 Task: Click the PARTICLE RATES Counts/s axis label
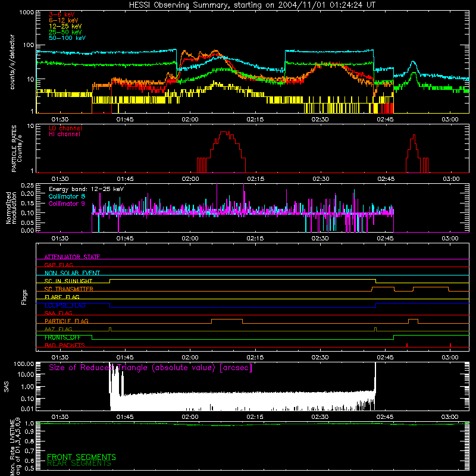pyautogui.click(x=17, y=149)
